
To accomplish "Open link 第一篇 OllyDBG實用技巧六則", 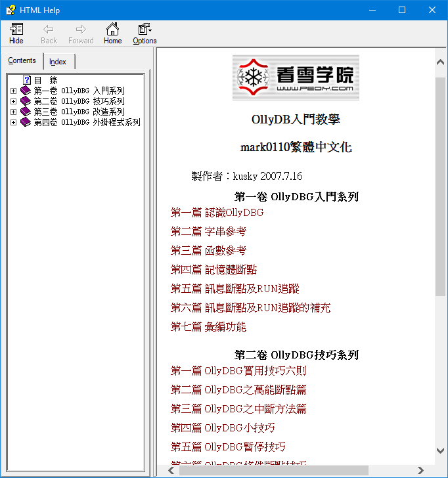I will point(238,371).
